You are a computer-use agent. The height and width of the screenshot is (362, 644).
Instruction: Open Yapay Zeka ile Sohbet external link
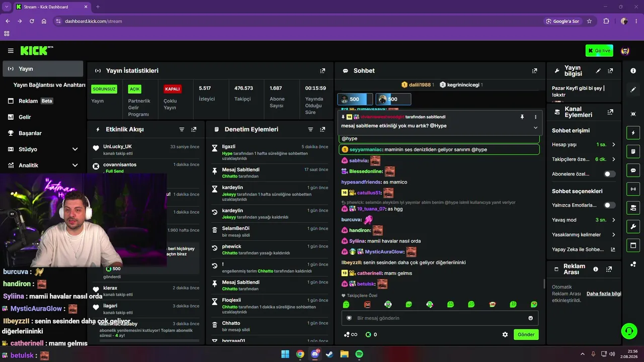(613, 249)
